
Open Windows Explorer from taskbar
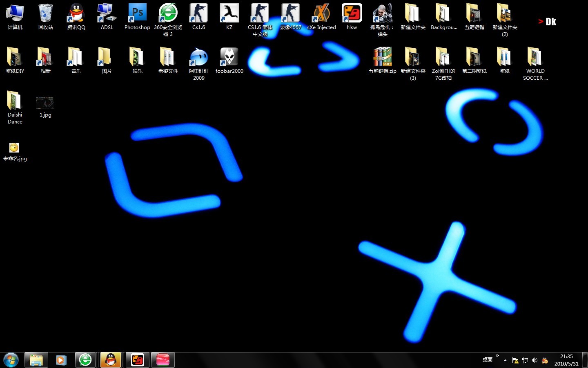(36, 360)
